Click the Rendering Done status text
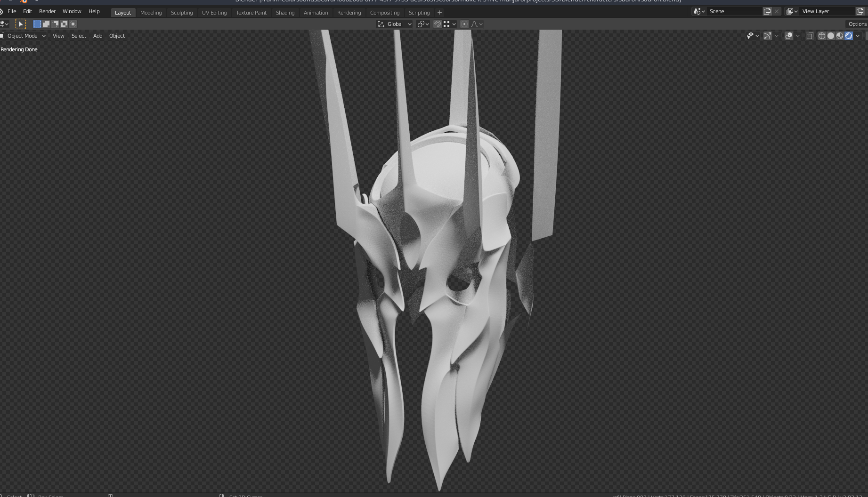The height and width of the screenshot is (497, 868). [19, 49]
